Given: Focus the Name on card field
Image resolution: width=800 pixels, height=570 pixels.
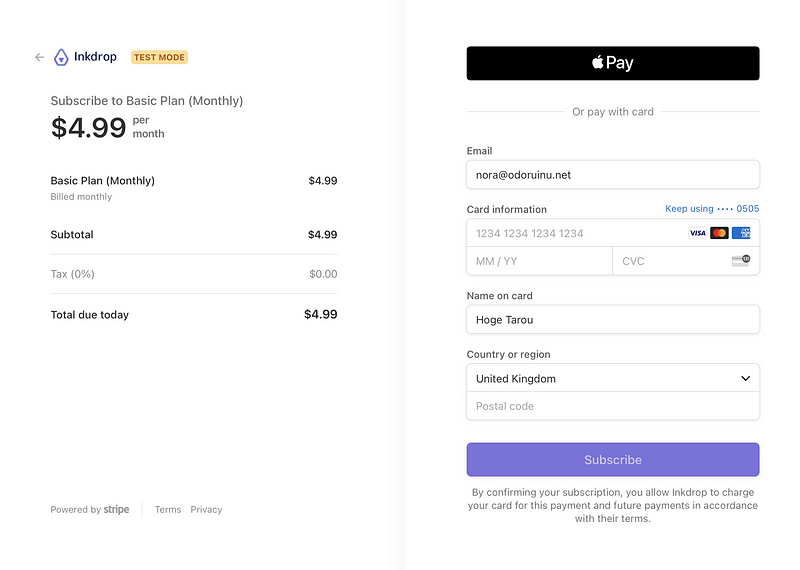Looking at the screenshot, I should point(613,319).
